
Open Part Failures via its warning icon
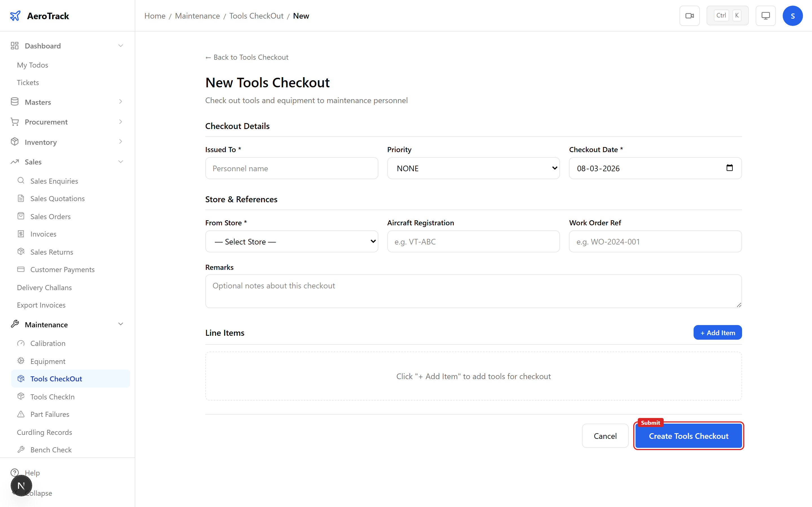pos(21,414)
